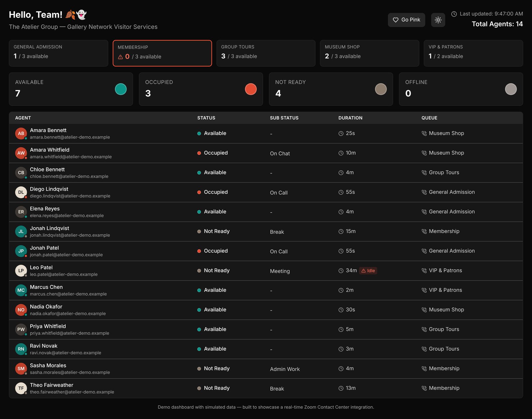
Task: Click Marcus Chen's MC avatar
Action: pyautogui.click(x=21, y=290)
